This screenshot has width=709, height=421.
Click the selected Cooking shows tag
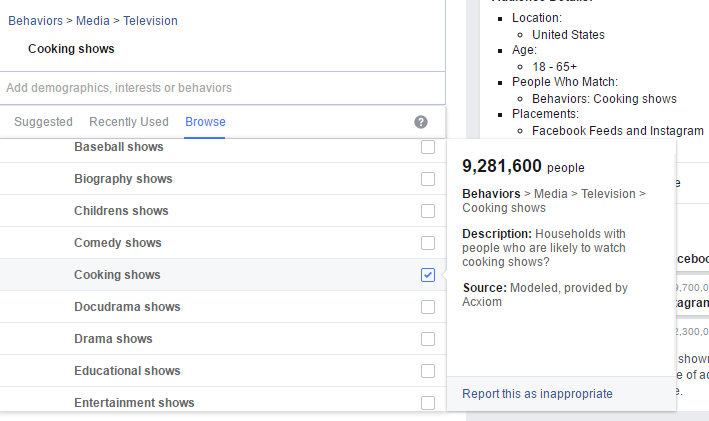click(x=71, y=49)
